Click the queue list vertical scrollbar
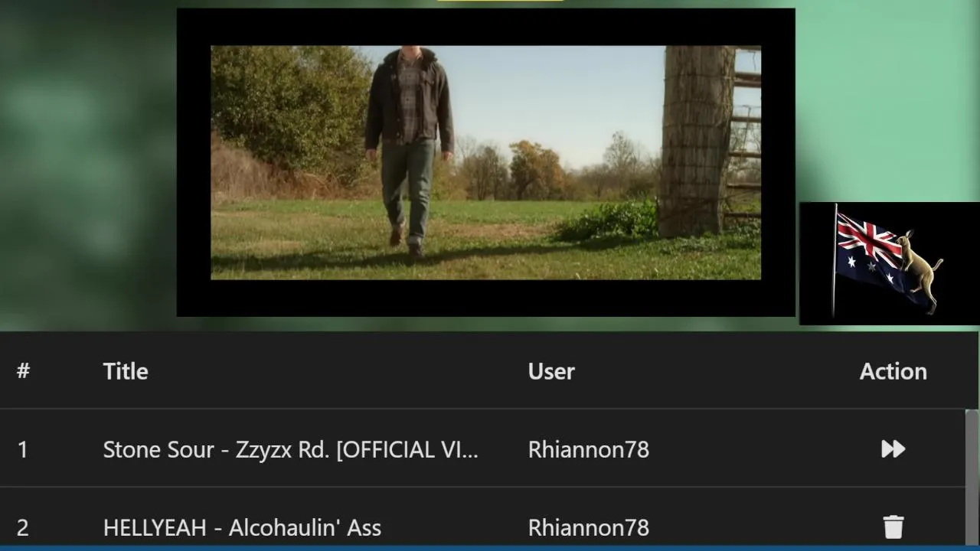The image size is (980, 551). (972, 478)
